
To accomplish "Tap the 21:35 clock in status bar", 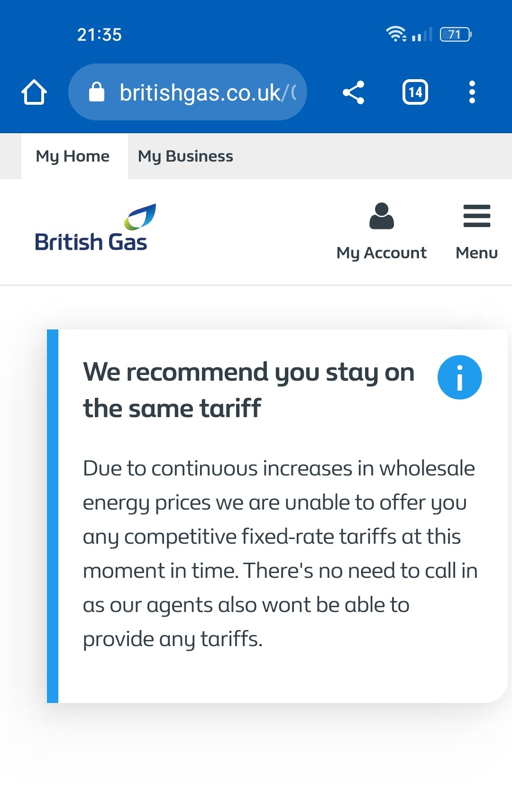I will (x=100, y=35).
